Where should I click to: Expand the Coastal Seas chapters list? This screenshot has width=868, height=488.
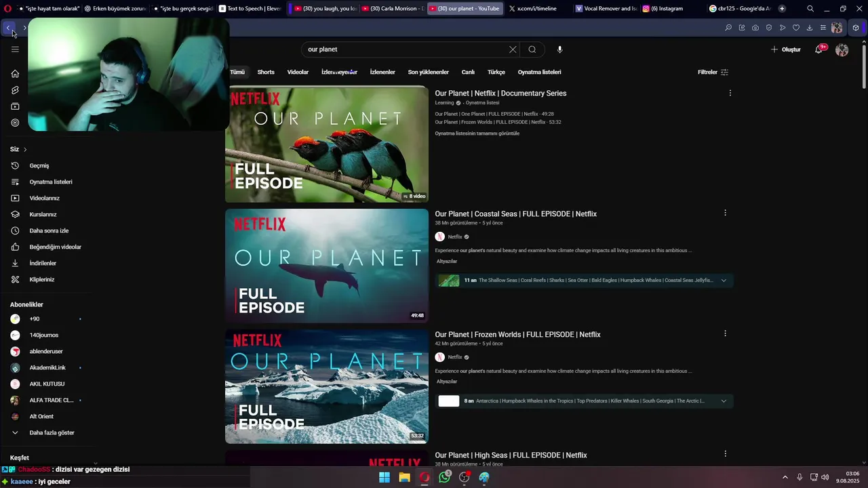[724, 281]
